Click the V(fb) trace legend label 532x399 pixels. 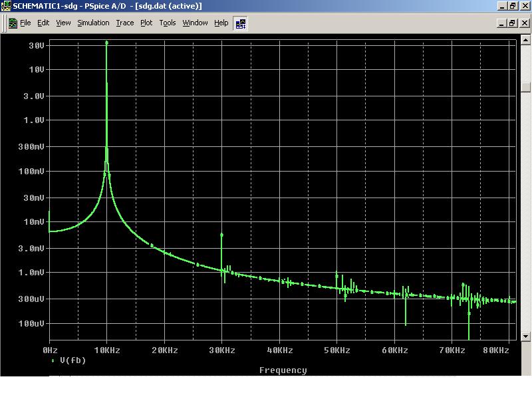coord(73,360)
